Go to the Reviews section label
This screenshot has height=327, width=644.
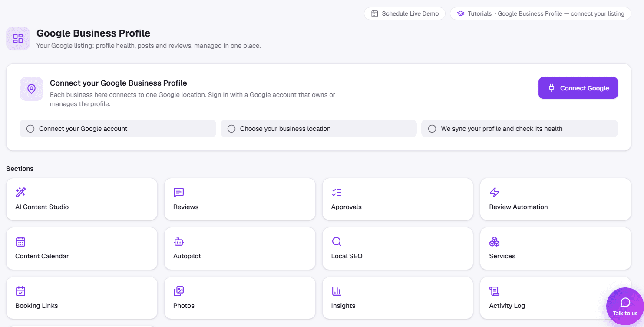tap(186, 207)
